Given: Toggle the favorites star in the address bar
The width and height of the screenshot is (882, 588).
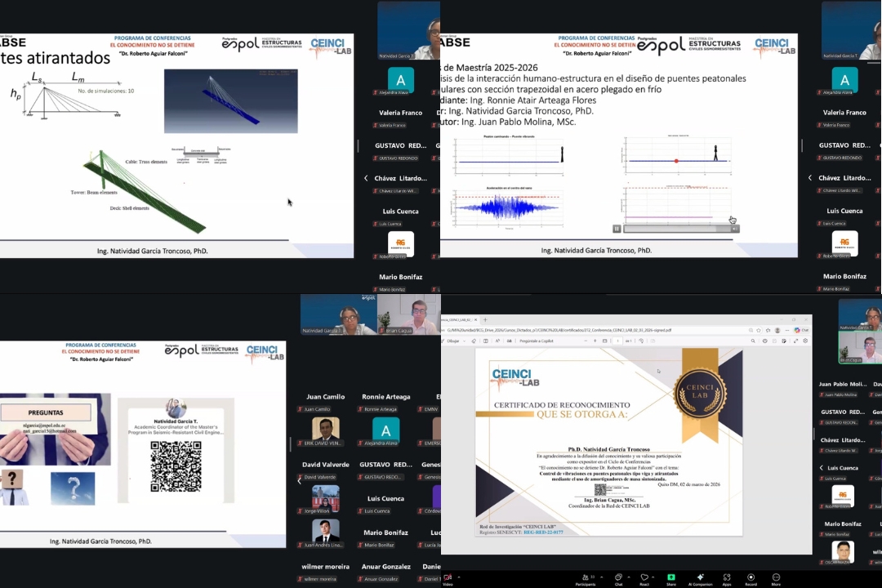Looking at the screenshot, I should coord(757,330).
